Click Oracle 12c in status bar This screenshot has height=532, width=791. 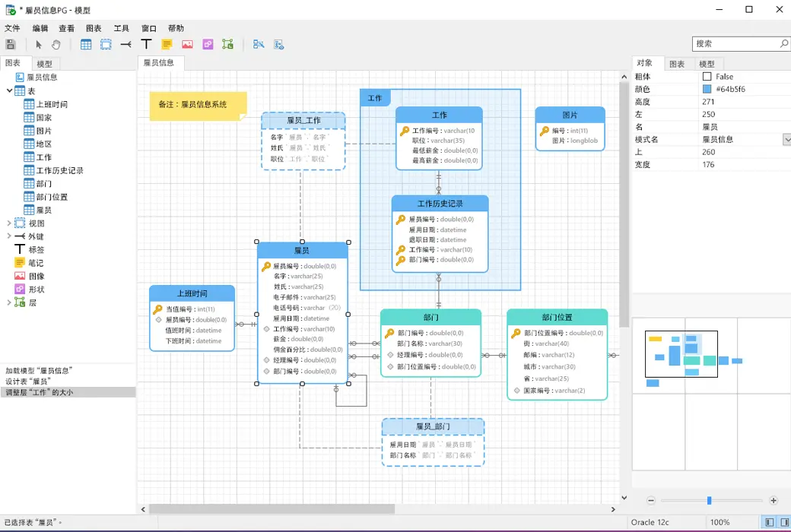coord(650,522)
